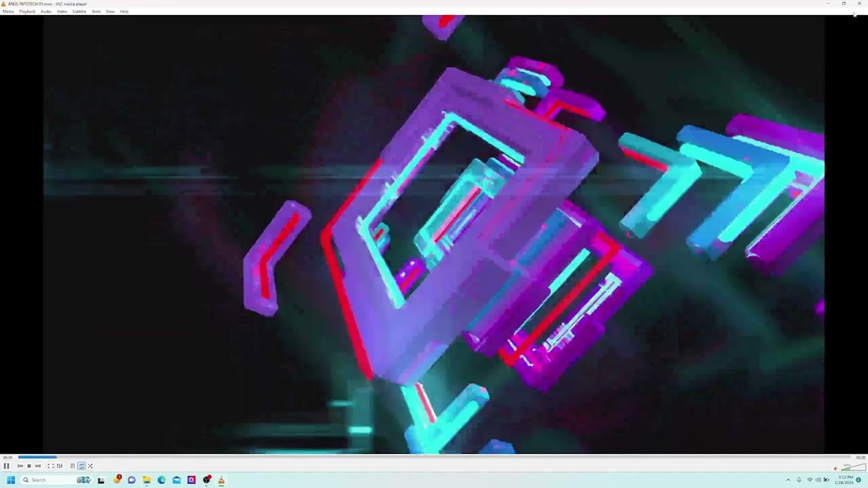
Task: Click the total duration 00:20 label
Action: tap(861, 457)
